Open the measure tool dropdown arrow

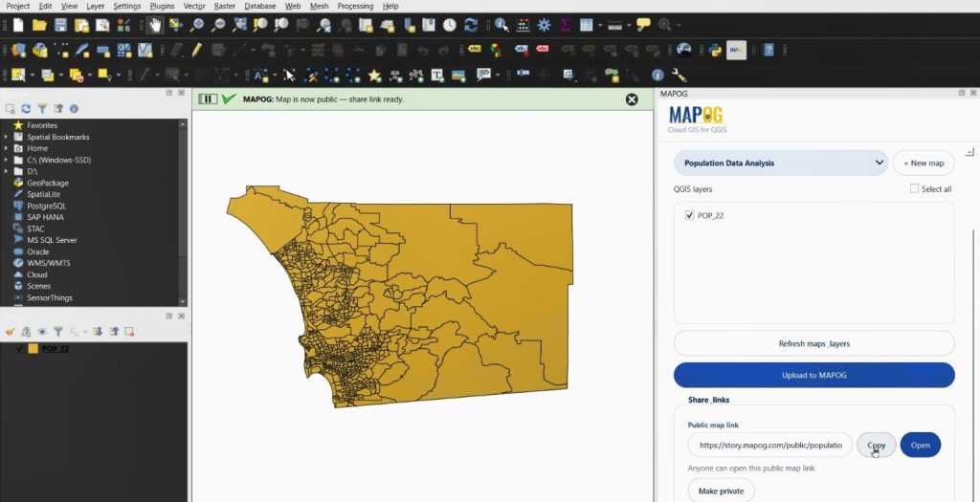(x=629, y=25)
